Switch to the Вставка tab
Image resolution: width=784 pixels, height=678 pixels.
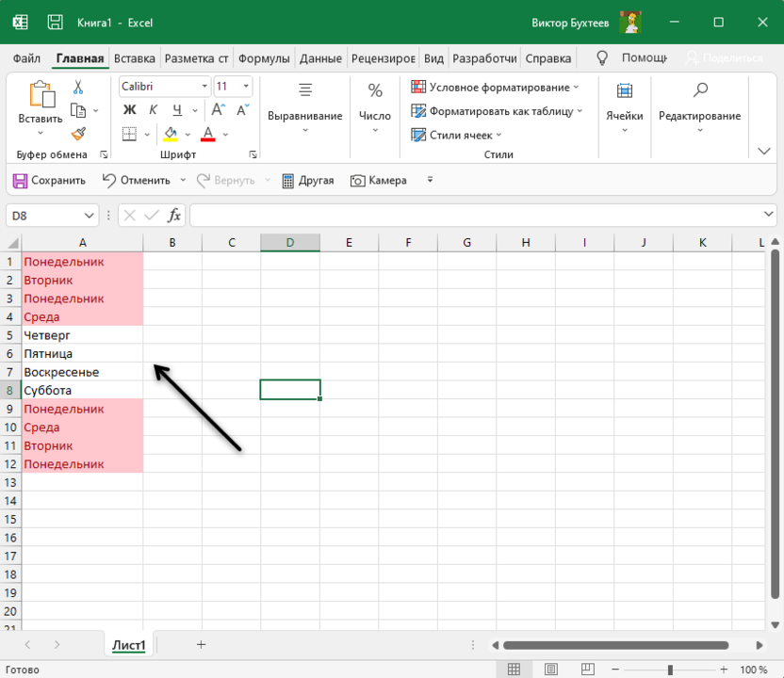[x=135, y=58]
